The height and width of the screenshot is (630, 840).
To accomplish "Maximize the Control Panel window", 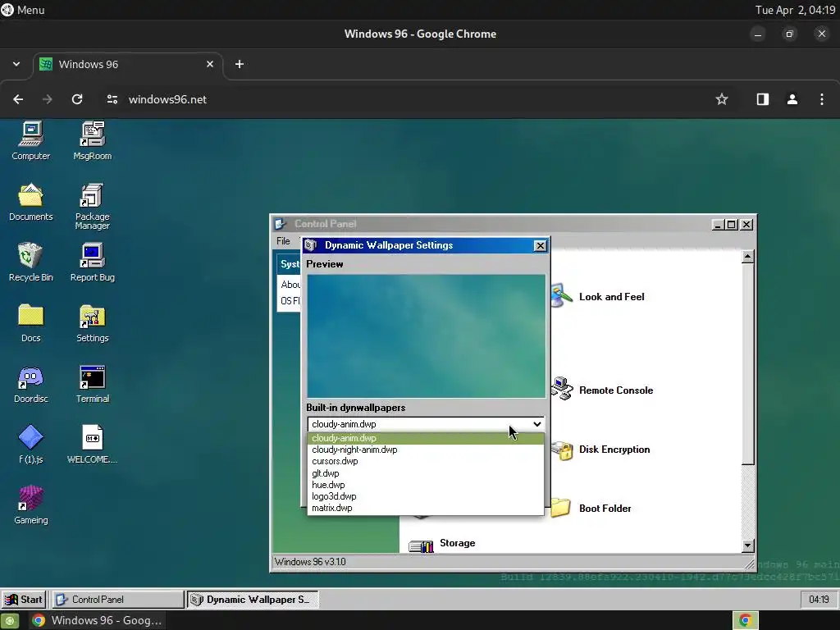I will (x=731, y=225).
